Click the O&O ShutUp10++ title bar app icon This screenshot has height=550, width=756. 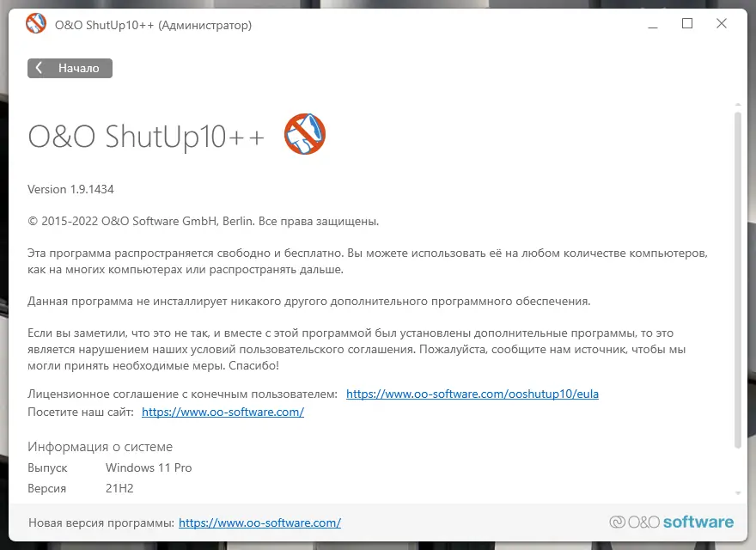(36, 24)
